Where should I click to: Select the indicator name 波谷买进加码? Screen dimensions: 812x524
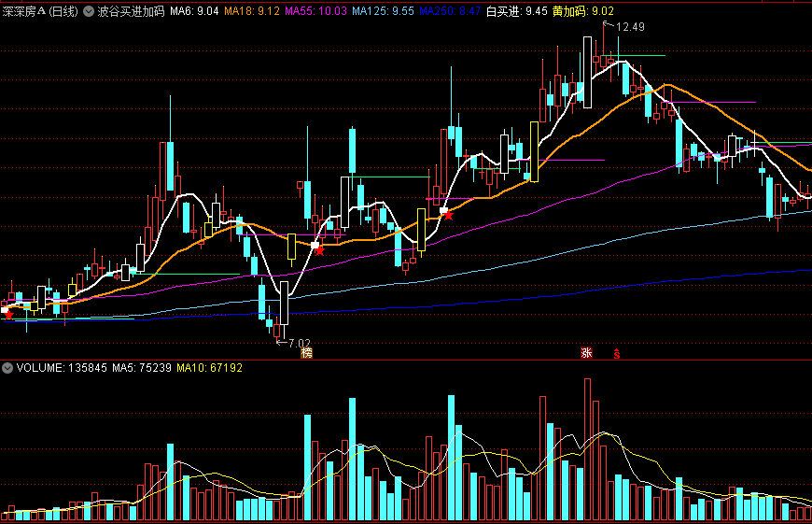point(131,11)
